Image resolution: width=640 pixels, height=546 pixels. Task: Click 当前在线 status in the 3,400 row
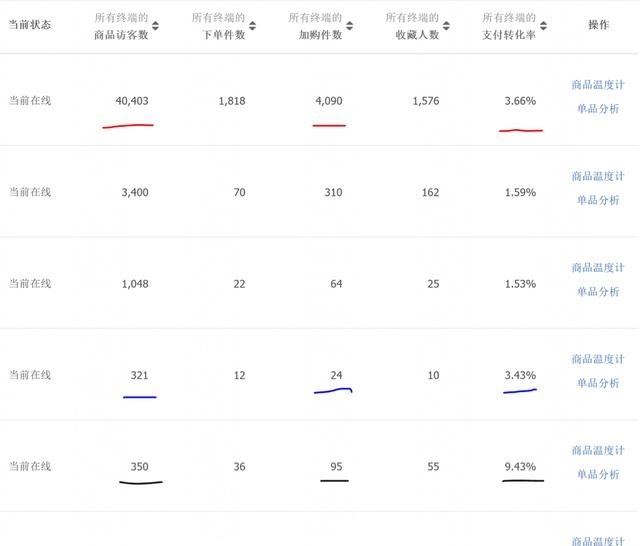point(30,192)
